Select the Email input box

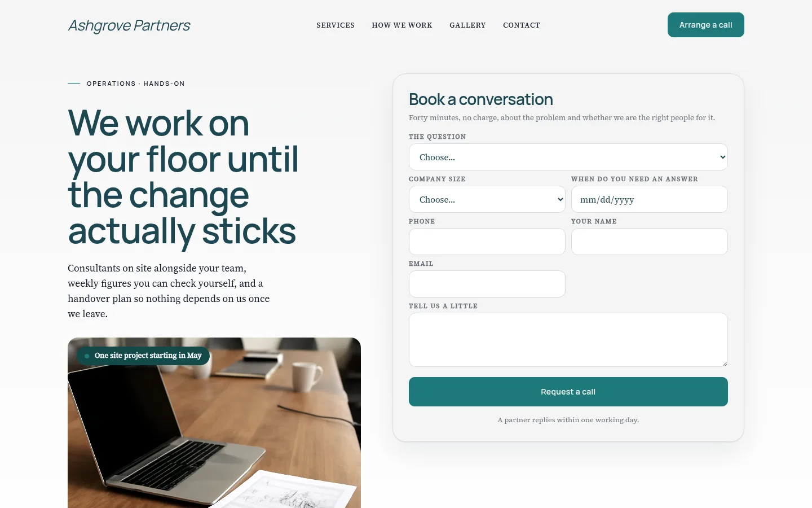(487, 284)
